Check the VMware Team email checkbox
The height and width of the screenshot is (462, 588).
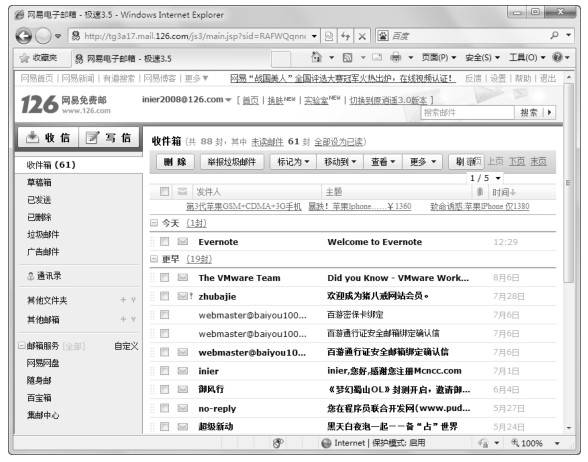[x=164, y=277]
